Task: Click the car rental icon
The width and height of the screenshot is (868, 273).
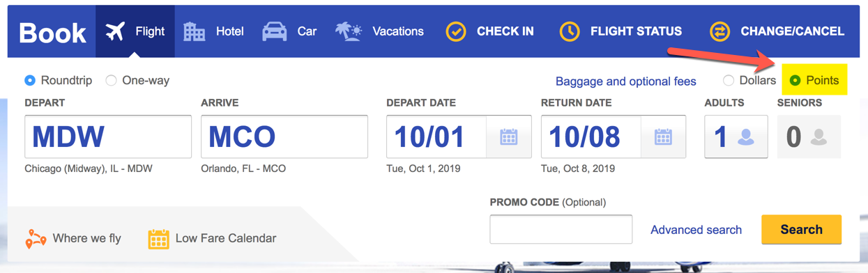Action: tap(275, 31)
